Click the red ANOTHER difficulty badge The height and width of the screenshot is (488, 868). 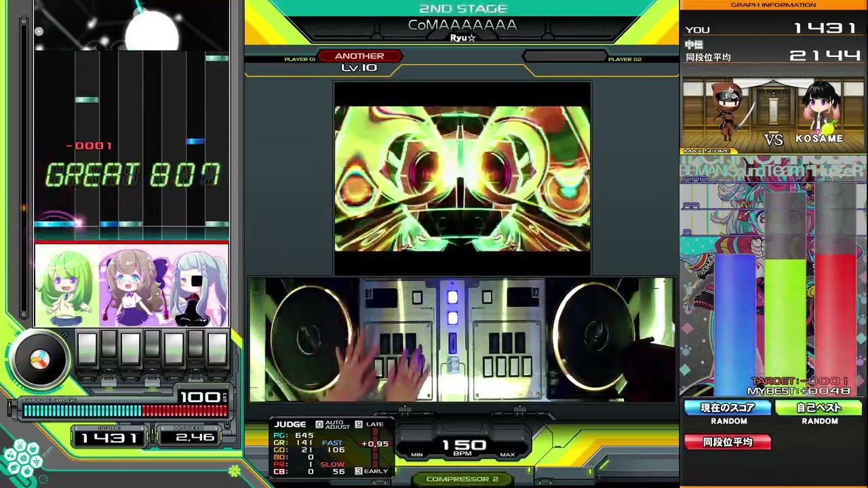point(359,56)
